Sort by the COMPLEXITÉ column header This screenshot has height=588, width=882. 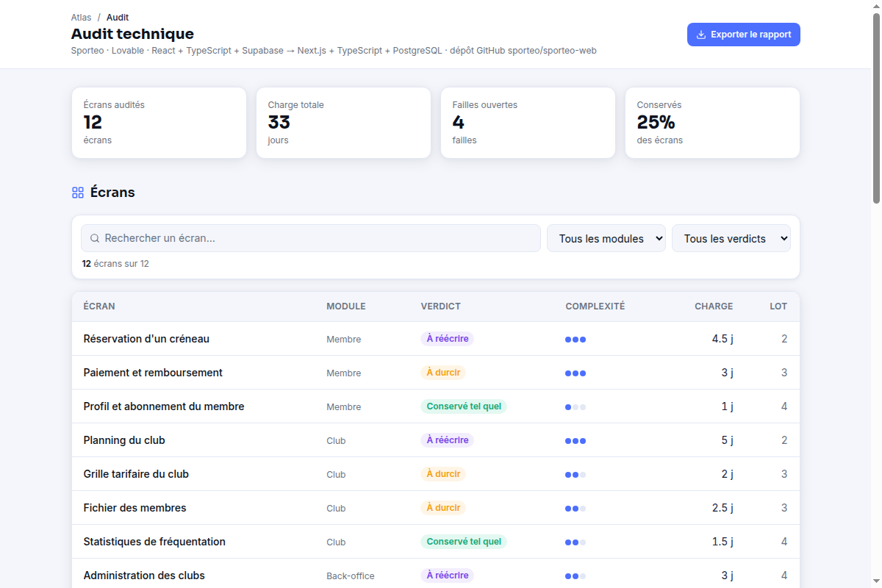point(595,306)
